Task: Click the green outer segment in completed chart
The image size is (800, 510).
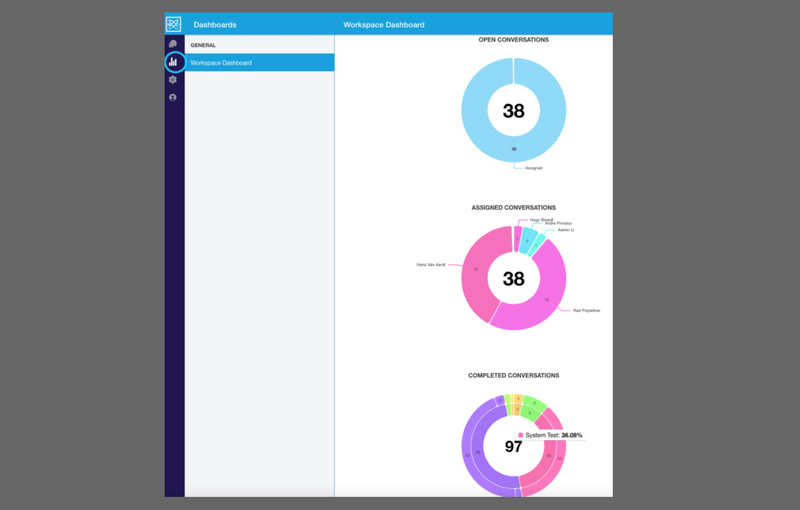Action: [535, 402]
